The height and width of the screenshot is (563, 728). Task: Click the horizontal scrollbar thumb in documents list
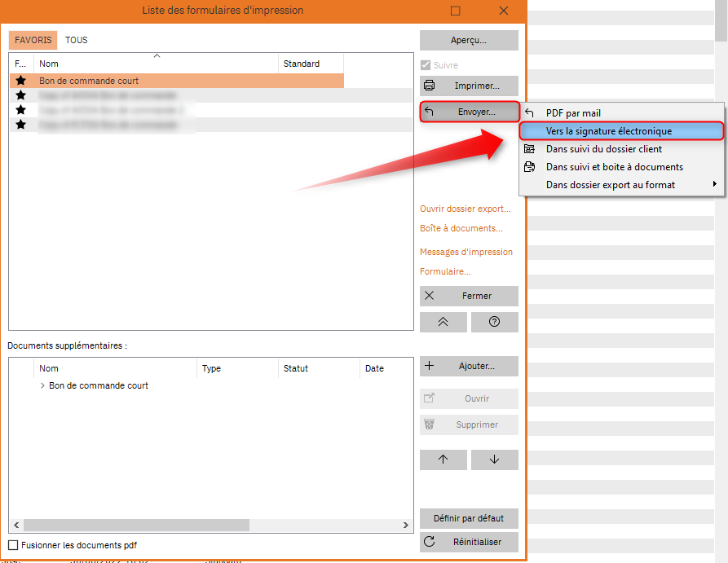tap(136, 525)
